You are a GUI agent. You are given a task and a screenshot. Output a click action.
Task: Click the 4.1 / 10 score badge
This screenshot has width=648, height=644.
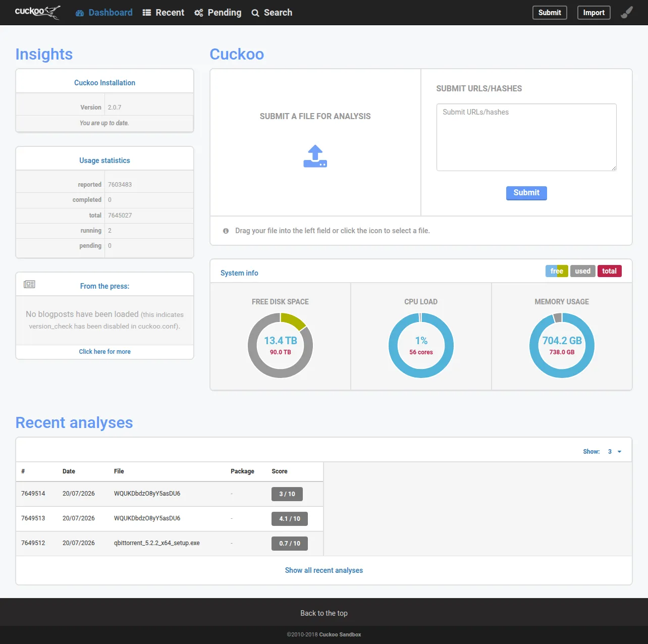point(290,519)
